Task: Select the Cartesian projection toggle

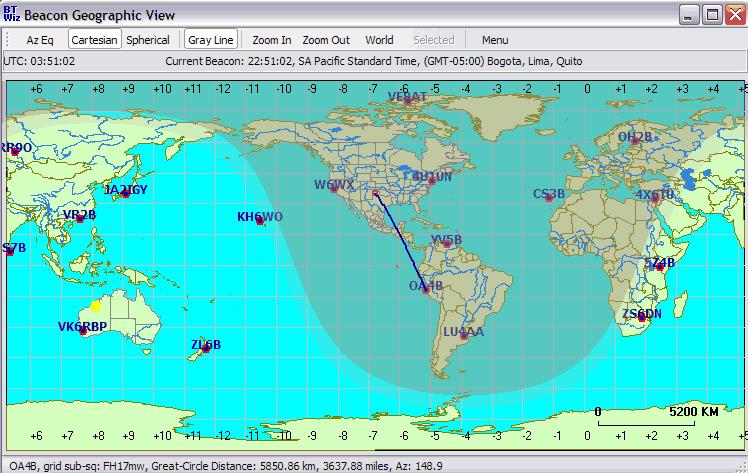Action: 94,40
